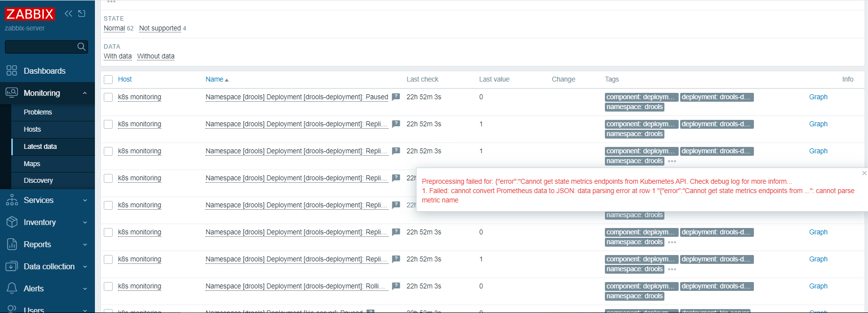Collapse the sidebar with double-arrow icon

(68, 14)
